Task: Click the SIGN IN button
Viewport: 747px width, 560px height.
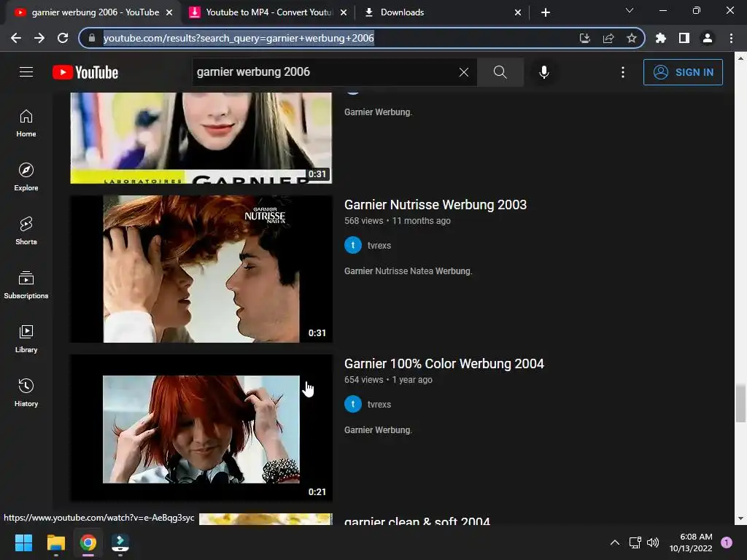Action: point(683,72)
